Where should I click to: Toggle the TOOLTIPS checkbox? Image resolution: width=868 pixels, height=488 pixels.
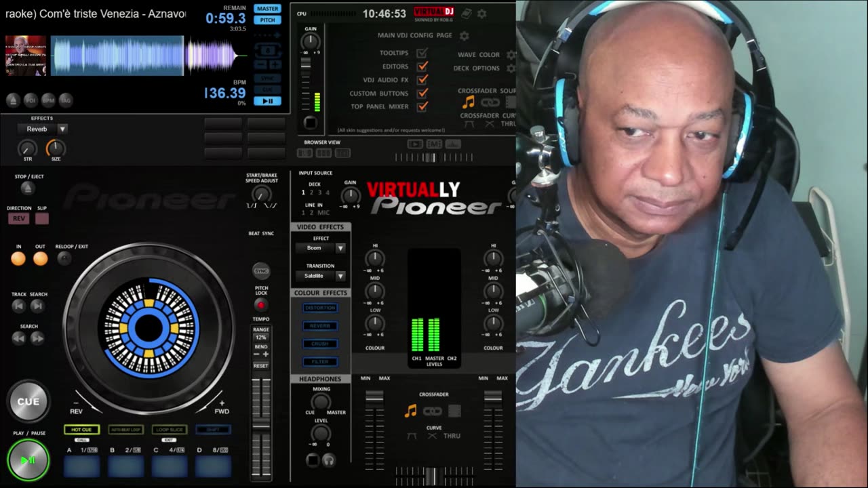[x=422, y=53]
